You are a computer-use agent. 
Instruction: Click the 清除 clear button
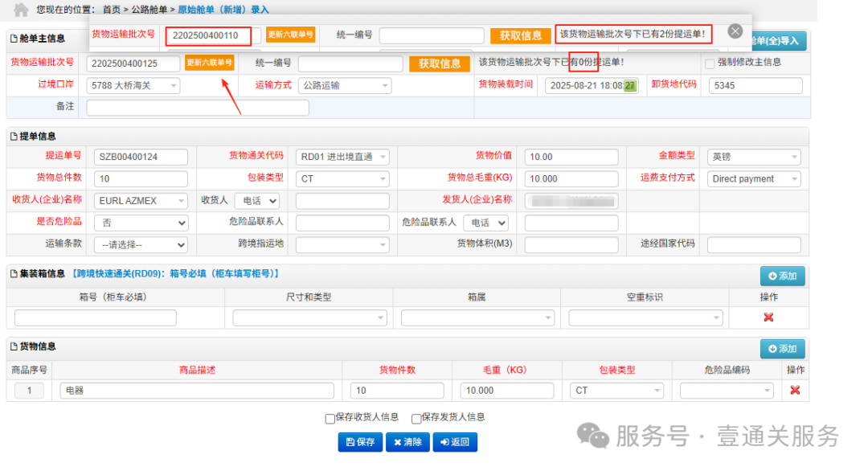pos(407,442)
